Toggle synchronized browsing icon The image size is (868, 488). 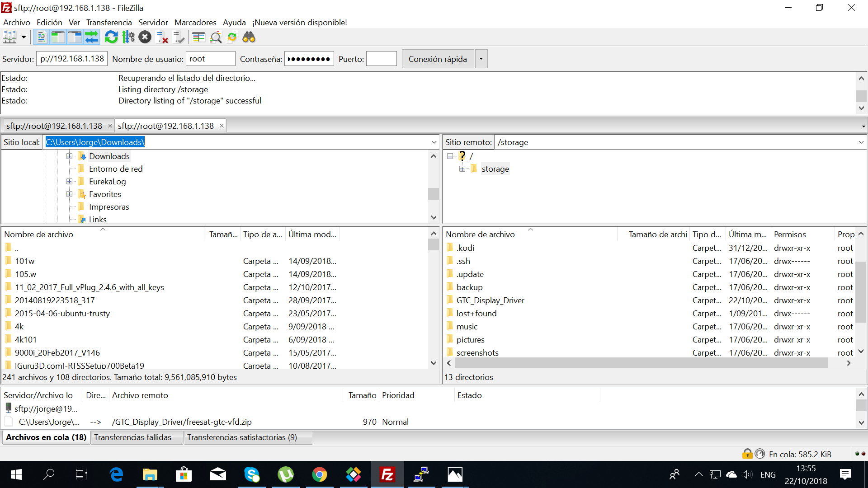232,37
